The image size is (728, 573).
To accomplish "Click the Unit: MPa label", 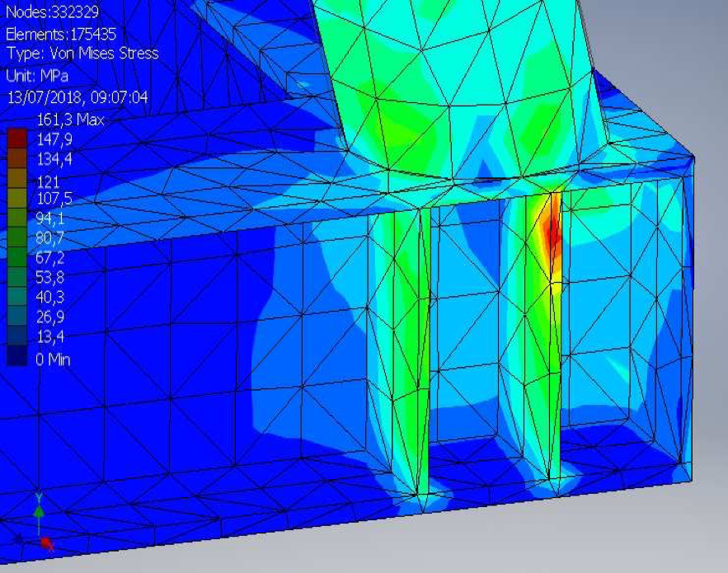I will click(39, 74).
